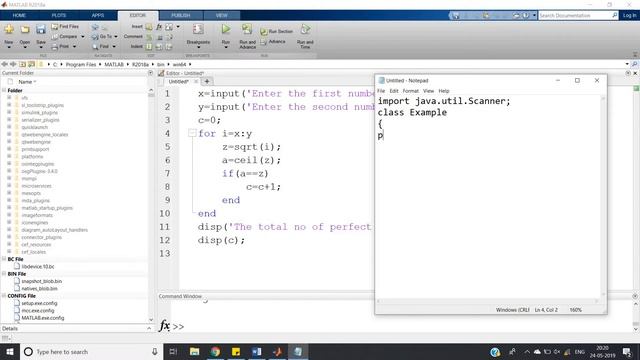The height and width of the screenshot is (360, 640).
Task: Search the current folder with magnifier icon
Action: [x=634, y=64]
